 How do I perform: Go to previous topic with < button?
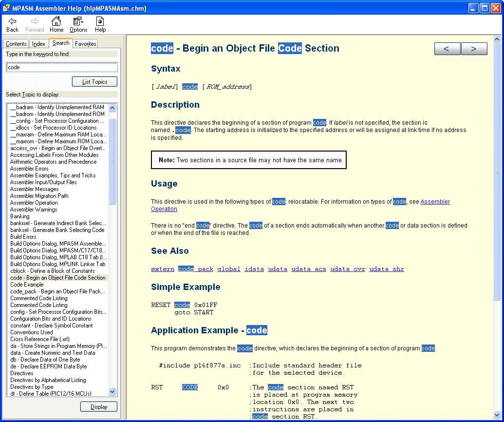(x=447, y=49)
